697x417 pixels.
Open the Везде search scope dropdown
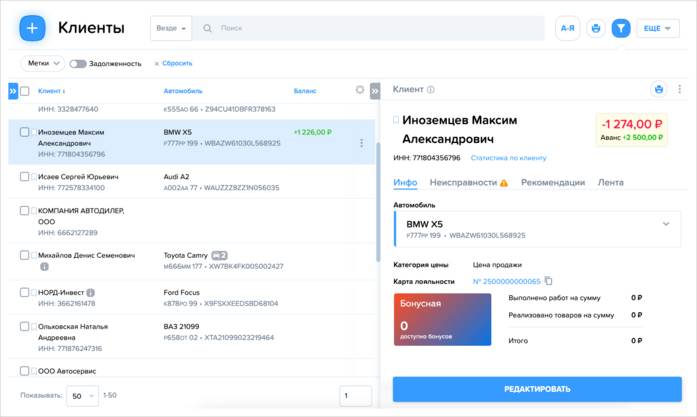point(171,28)
